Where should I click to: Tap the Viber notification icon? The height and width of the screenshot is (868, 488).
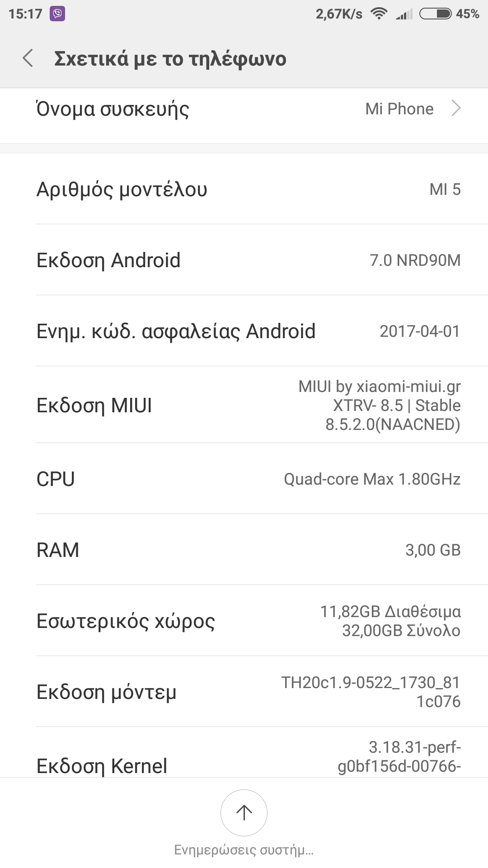pos(57,14)
